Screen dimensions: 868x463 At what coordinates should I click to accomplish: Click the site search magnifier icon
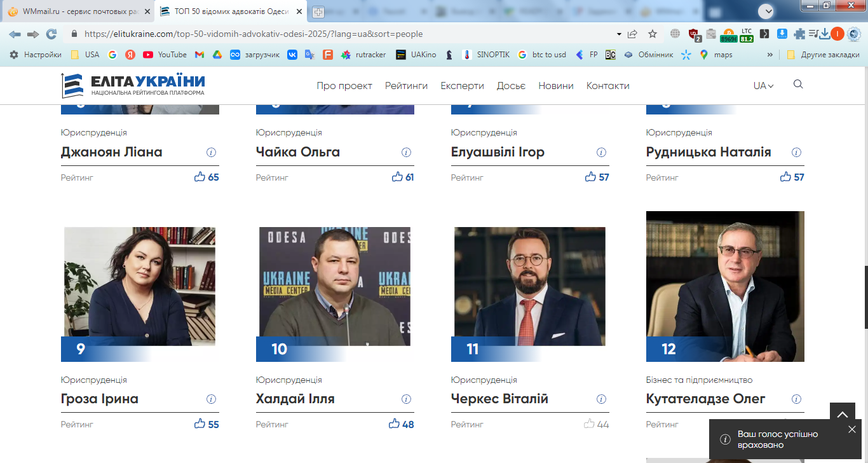point(799,85)
